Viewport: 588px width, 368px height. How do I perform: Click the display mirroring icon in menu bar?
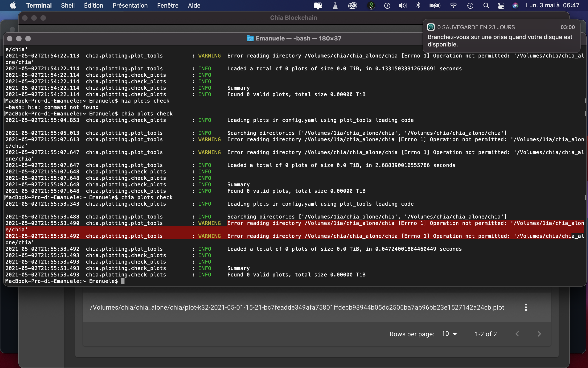pos(318,5)
